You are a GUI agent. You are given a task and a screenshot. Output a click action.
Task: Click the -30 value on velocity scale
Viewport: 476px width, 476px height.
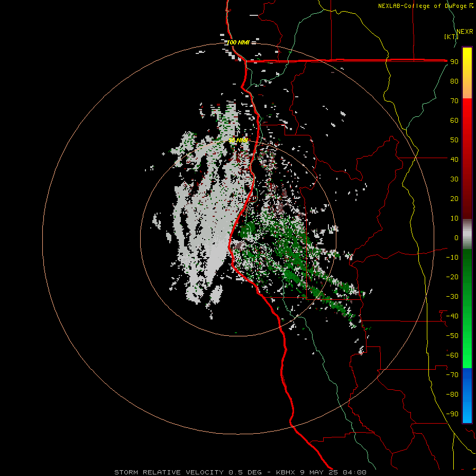tap(452, 297)
